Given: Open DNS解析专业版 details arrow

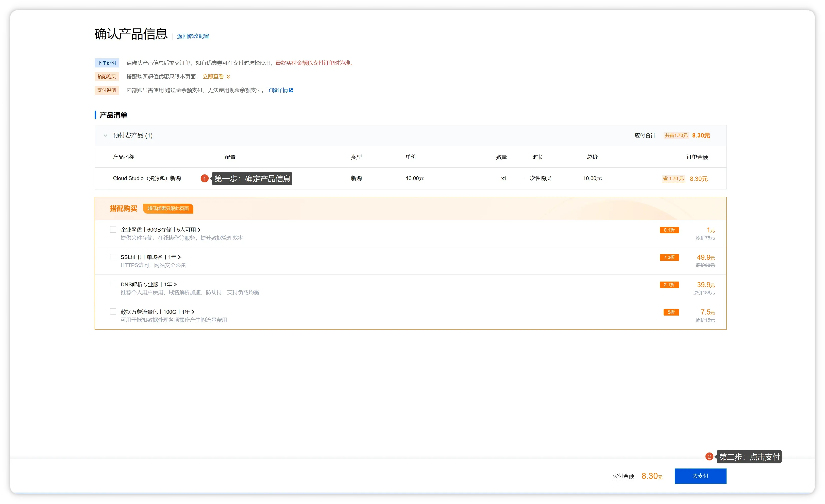Looking at the screenshot, I should click(175, 284).
